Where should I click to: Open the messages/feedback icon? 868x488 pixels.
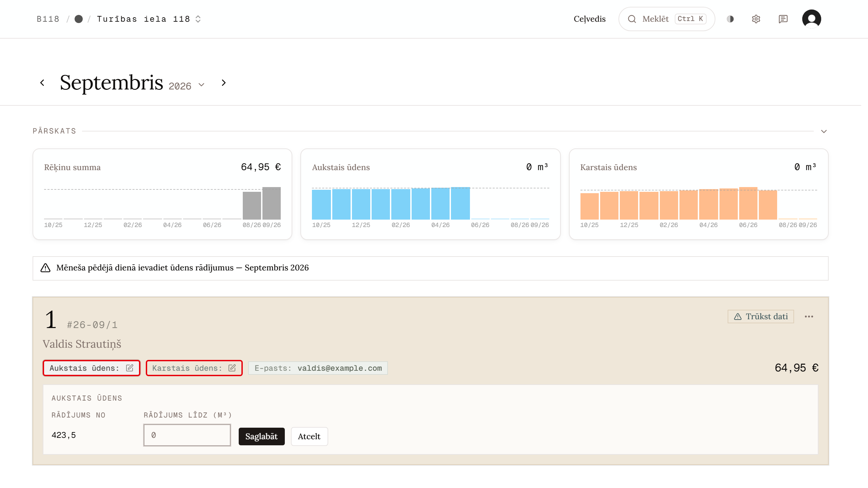783,19
